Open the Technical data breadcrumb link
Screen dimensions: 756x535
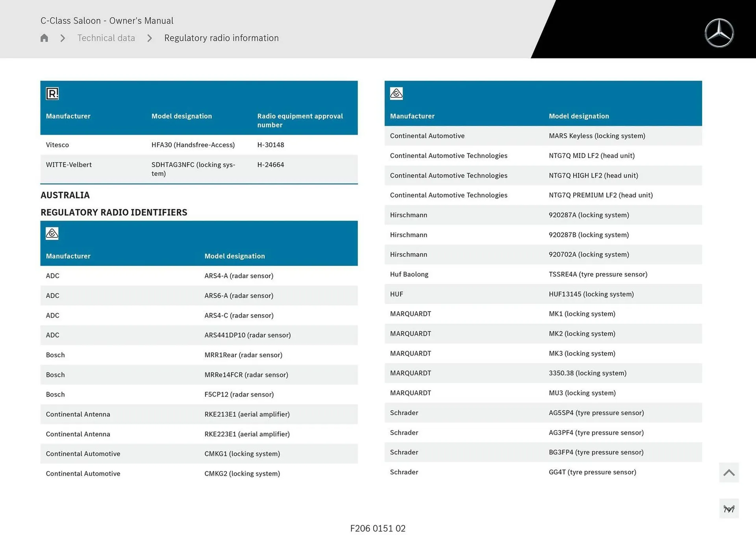106,38
